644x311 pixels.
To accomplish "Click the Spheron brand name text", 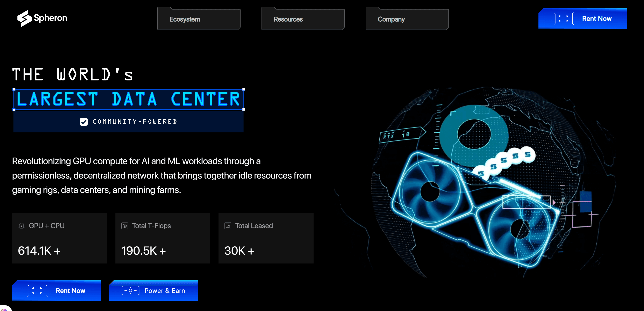I will click(50, 18).
